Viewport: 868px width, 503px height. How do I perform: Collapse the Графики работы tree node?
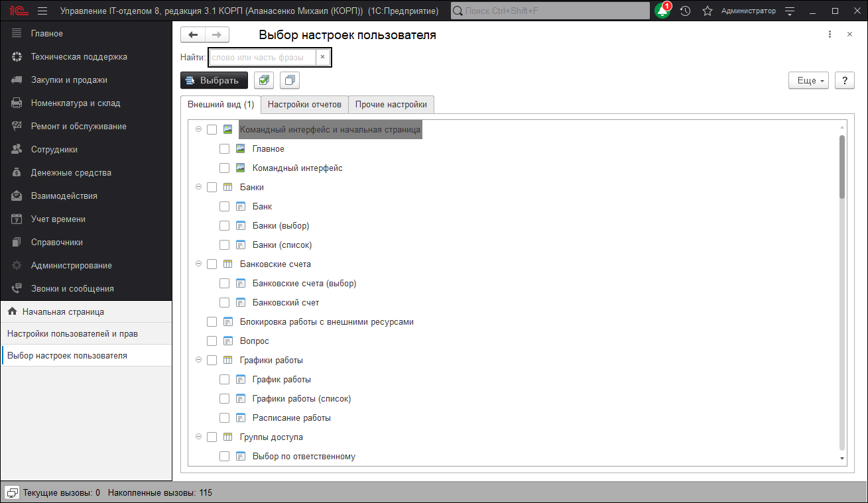click(198, 361)
